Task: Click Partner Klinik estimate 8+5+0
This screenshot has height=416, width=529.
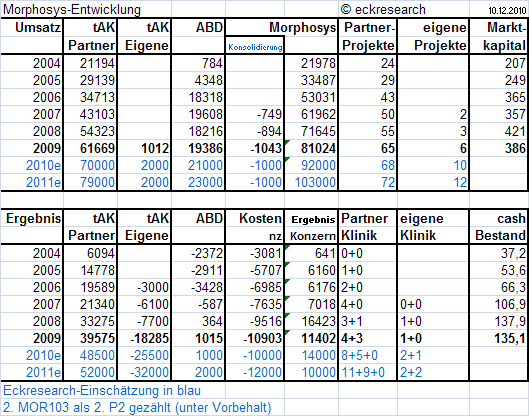Action: 359,355
